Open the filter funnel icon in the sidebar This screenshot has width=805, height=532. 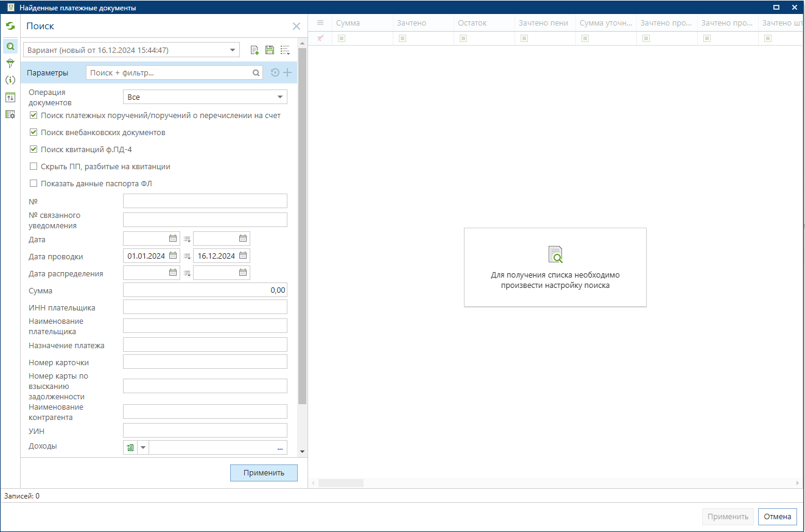(10, 63)
